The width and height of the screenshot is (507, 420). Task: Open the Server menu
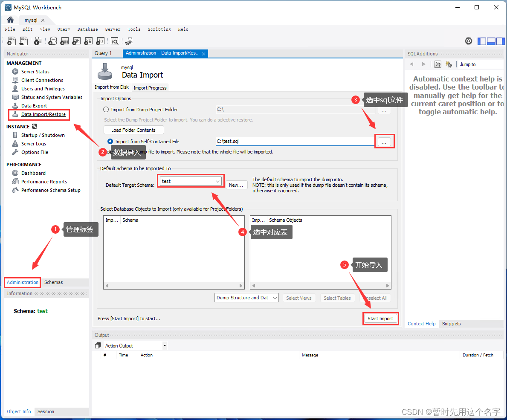(x=113, y=29)
